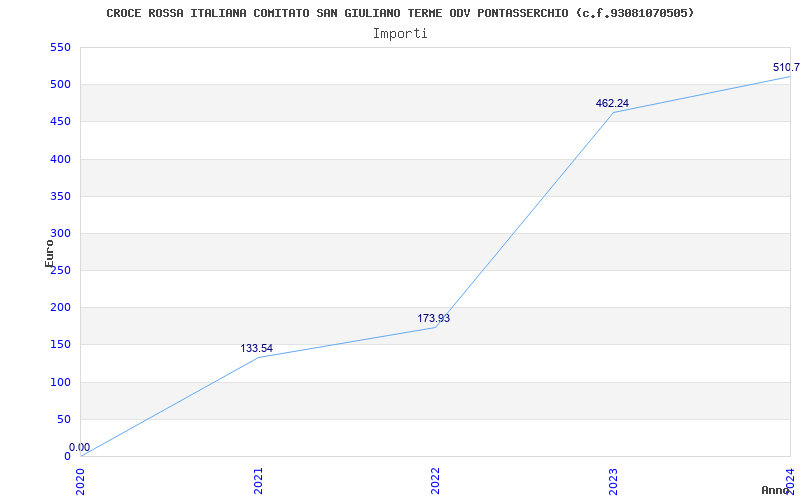Image resolution: width=800 pixels, height=500 pixels.
Task: Click the chart title CROCE ROSSA ITALIANA COMITATO
Action: [400, 13]
